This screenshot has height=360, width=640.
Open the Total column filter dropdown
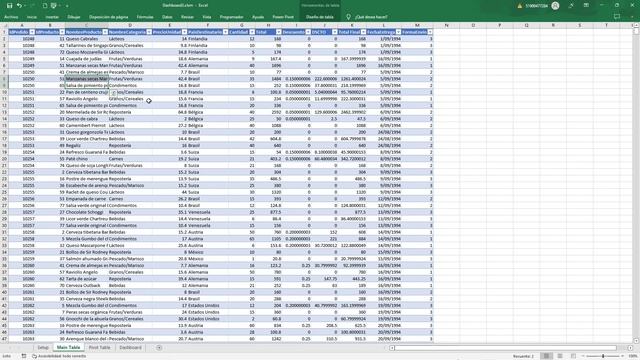click(278, 32)
